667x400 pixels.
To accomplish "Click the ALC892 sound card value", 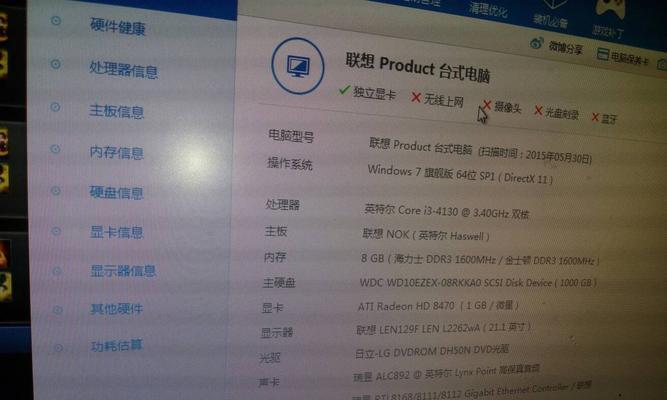I will click(x=446, y=373).
